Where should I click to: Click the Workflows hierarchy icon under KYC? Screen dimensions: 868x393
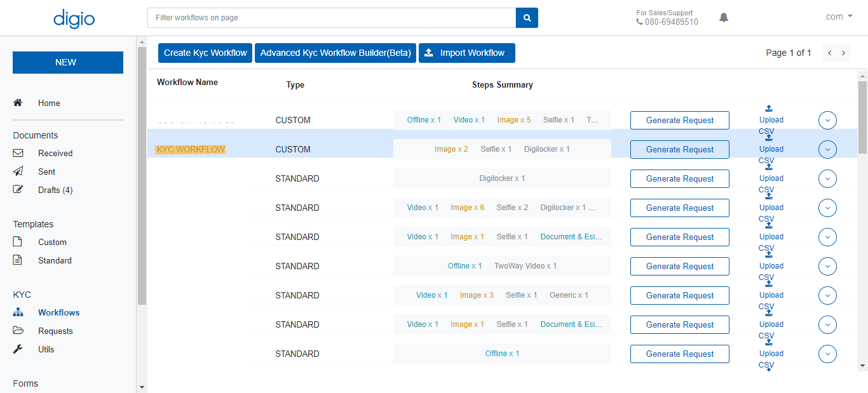click(x=18, y=312)
